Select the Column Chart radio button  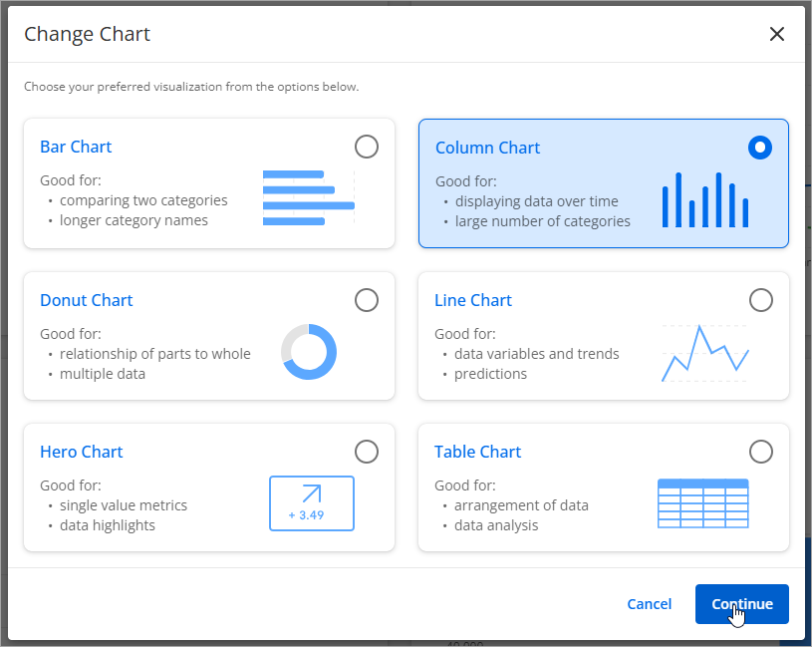pyautogui.click(x=760, y=148)
